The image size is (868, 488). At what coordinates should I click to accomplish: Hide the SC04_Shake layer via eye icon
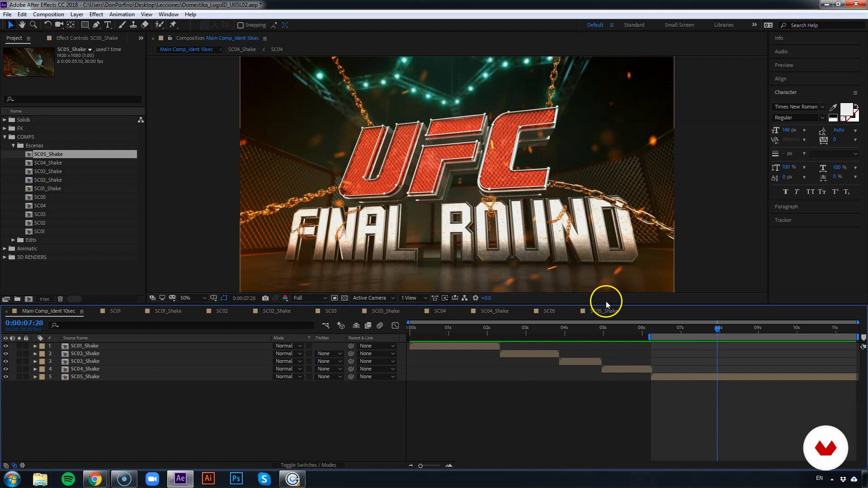[6, 369]
